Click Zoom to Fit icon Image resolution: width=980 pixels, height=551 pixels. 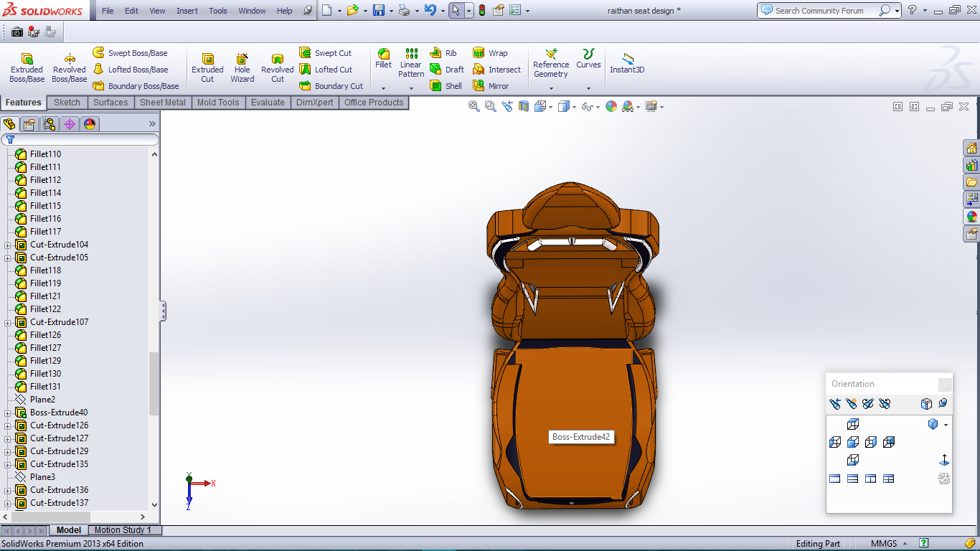coord(473,106)
